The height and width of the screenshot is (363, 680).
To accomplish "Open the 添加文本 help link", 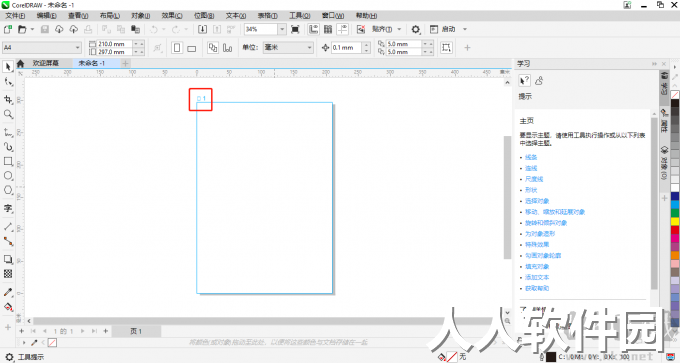I will tap(537, 277).
